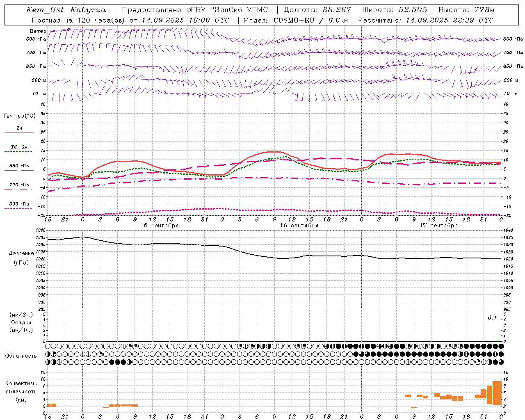525x420 pixels.
Task: Click the (мм/1ч.) precipitation unit label
Action: click(x=21, y=330)
